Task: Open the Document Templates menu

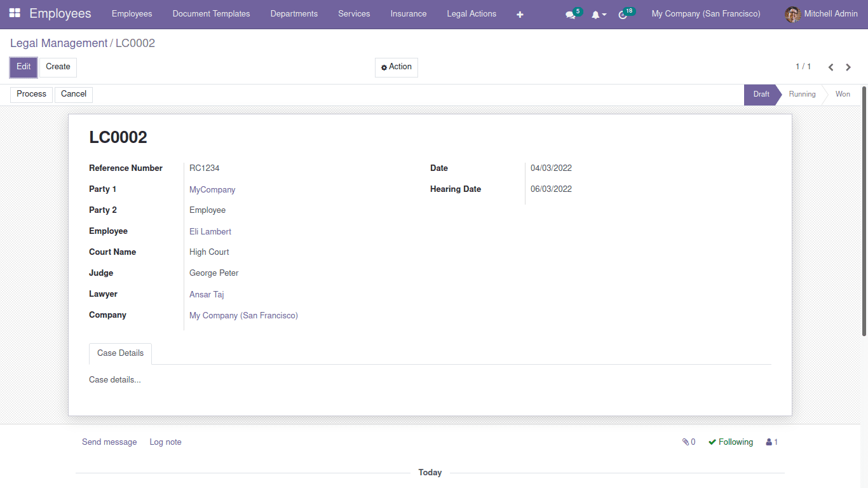Action: tap(211, 13)
